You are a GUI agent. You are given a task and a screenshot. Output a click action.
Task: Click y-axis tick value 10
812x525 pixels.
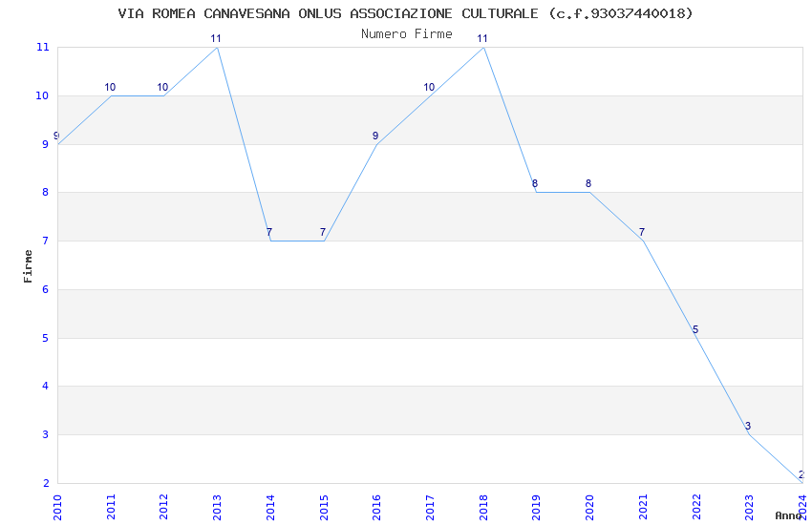42,95
